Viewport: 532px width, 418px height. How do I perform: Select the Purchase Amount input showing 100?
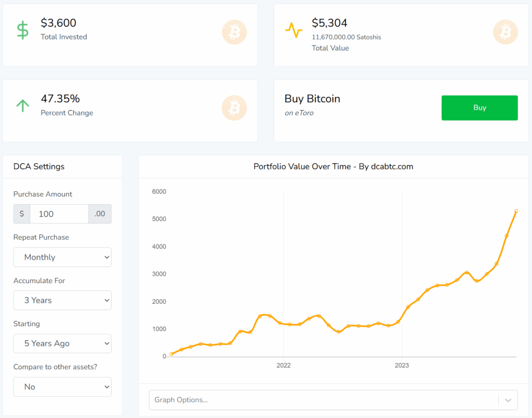pos(59,213)
